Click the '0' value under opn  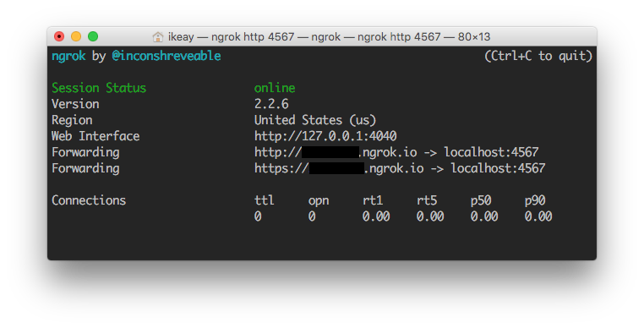(312, 216)
